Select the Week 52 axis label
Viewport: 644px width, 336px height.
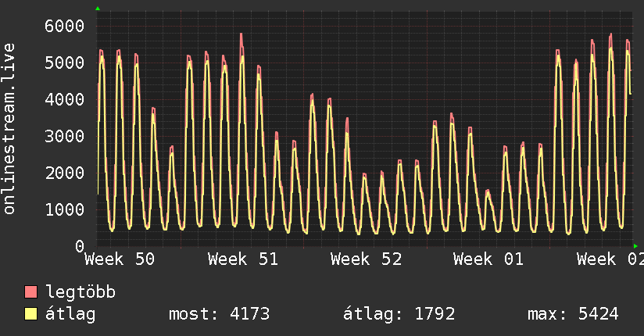[x=366, y=259]
